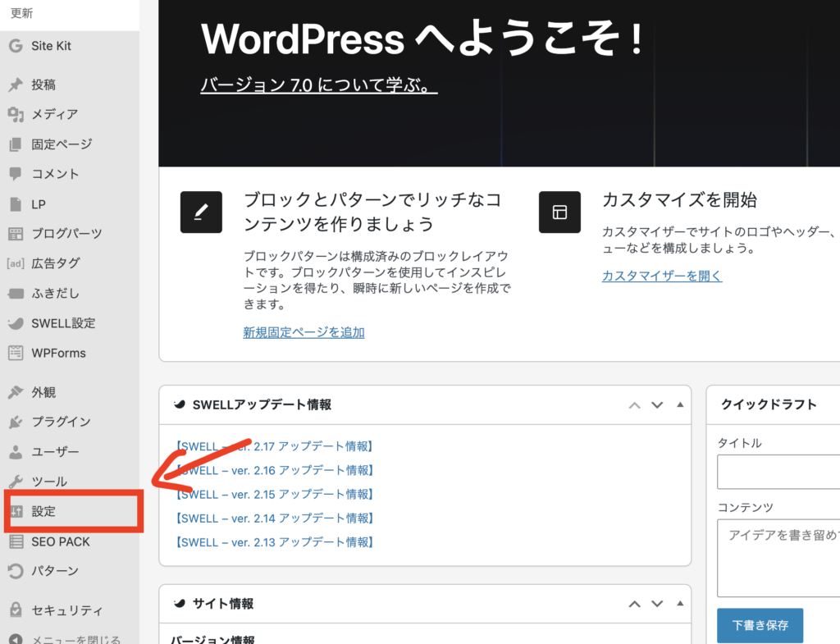Click the media icon beside メディア

(16, 114)
